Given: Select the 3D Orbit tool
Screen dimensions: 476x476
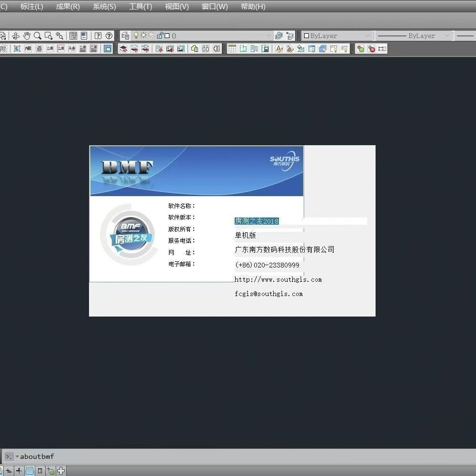Looking at the screenshot, I should pyautogui.click(x=16, y=36).
